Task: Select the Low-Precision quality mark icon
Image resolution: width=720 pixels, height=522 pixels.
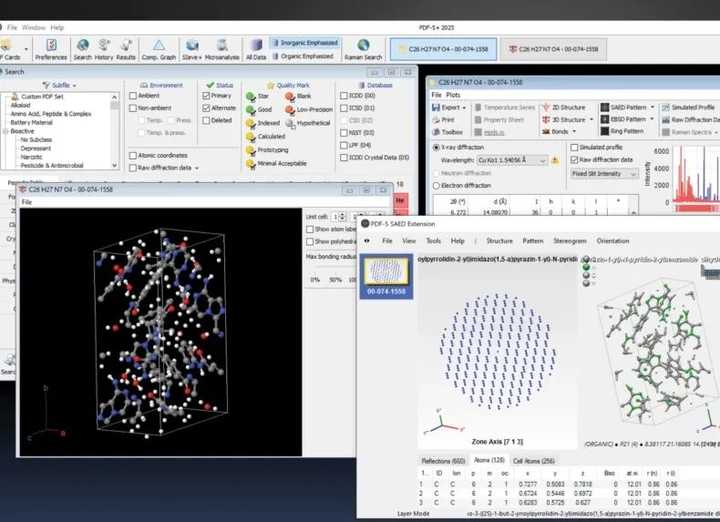Action: pyautogui.click(x=290, y=110)
